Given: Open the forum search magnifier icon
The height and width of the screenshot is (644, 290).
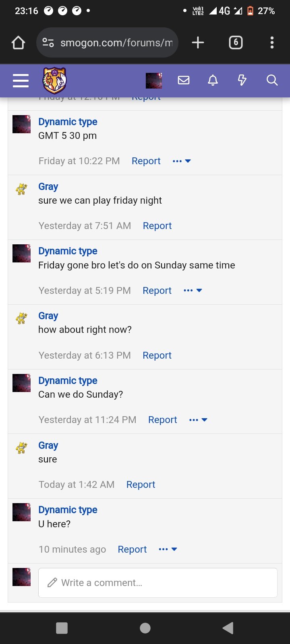Looking at the screenshot, I should (x=272, y=80).
